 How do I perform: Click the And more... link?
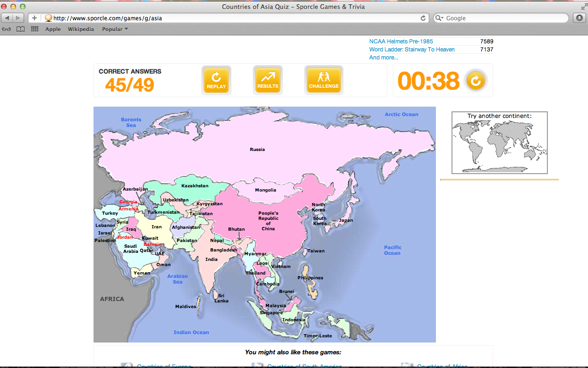[x=383, y=58]
